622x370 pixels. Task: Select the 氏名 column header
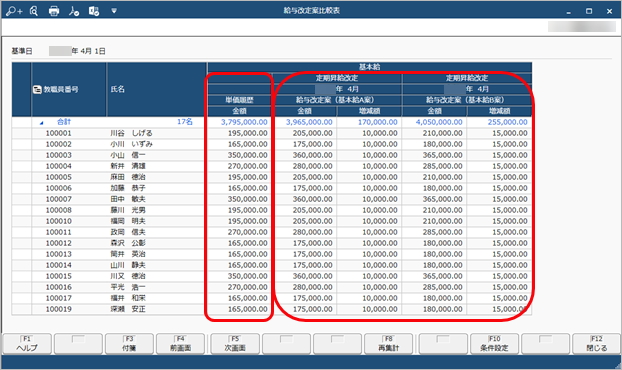157,89
